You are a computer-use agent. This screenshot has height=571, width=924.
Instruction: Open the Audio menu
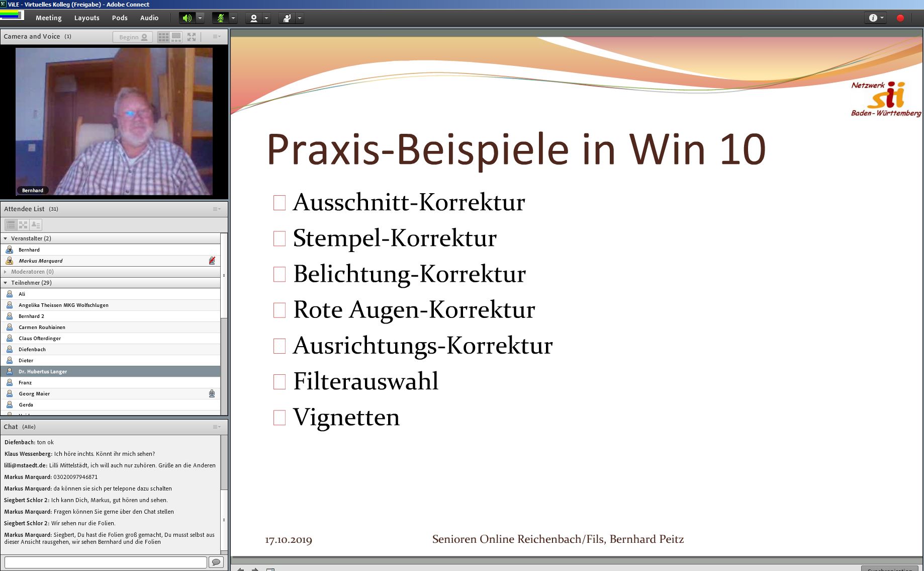pyautogui.click(x=149, y=18)
